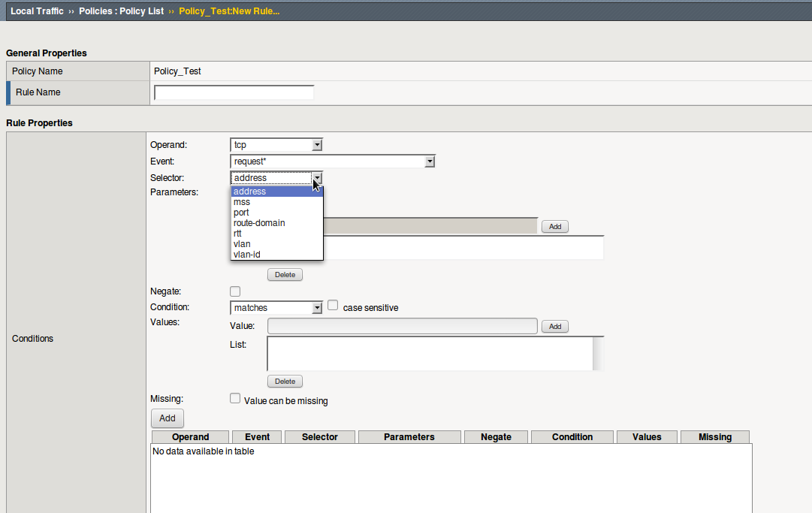The width and height of the screenshot is (812, 513).
Task: Select 'mss' from the Selector list
Action: 242,202
